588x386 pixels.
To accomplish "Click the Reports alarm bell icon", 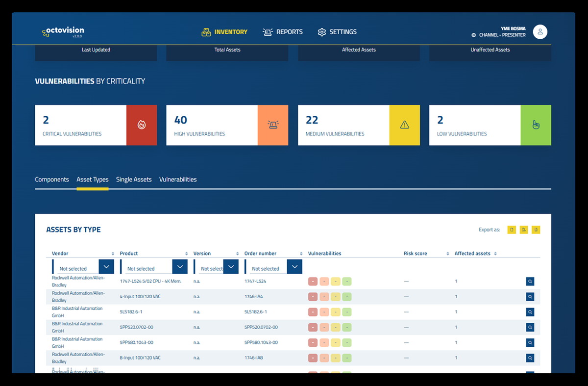I will pyautogui.click(x=268, y=31).
